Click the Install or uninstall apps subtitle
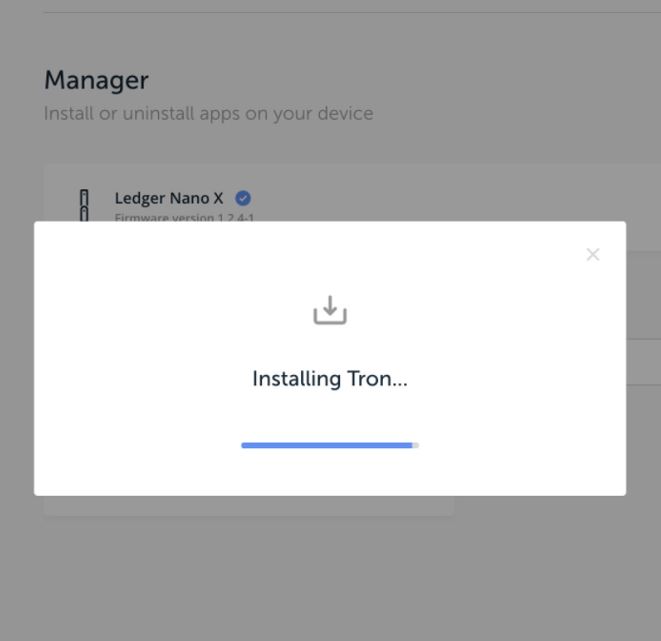This screenshot has height=641, width=661. pos(209,113)
